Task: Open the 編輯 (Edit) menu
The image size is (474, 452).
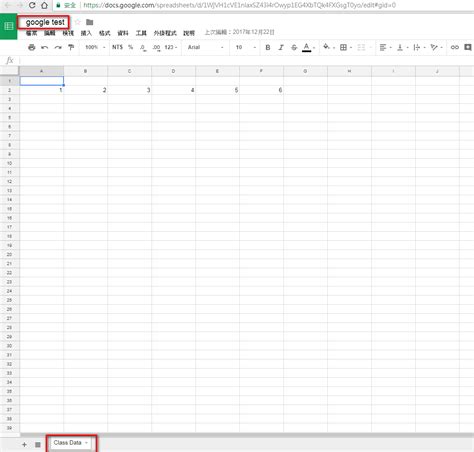Action: (50, 33)
